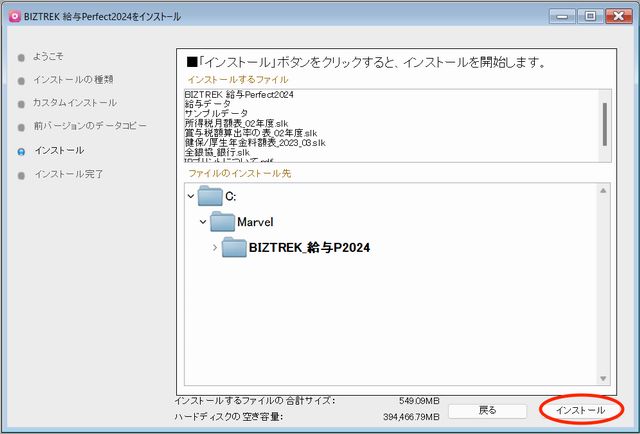Image resolution: width=640 pixels, height=434 pixels.
Task: Click the Marvel folder name
Action: (x=255, y=222)
